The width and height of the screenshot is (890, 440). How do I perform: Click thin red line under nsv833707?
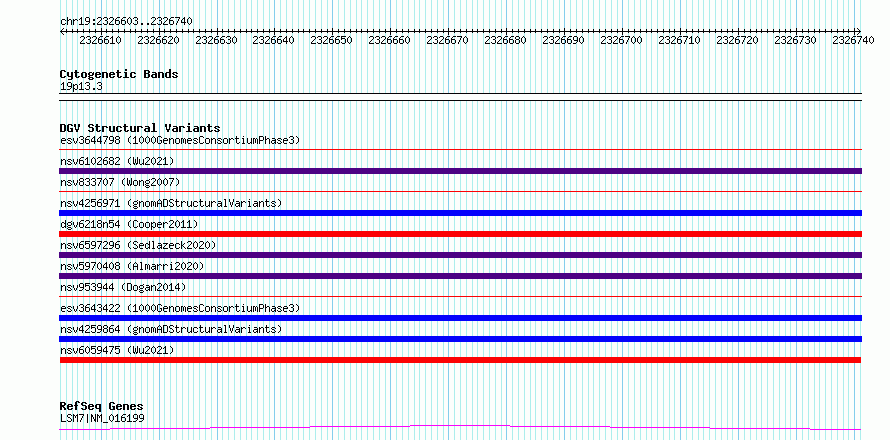click(x=460, y=192)
